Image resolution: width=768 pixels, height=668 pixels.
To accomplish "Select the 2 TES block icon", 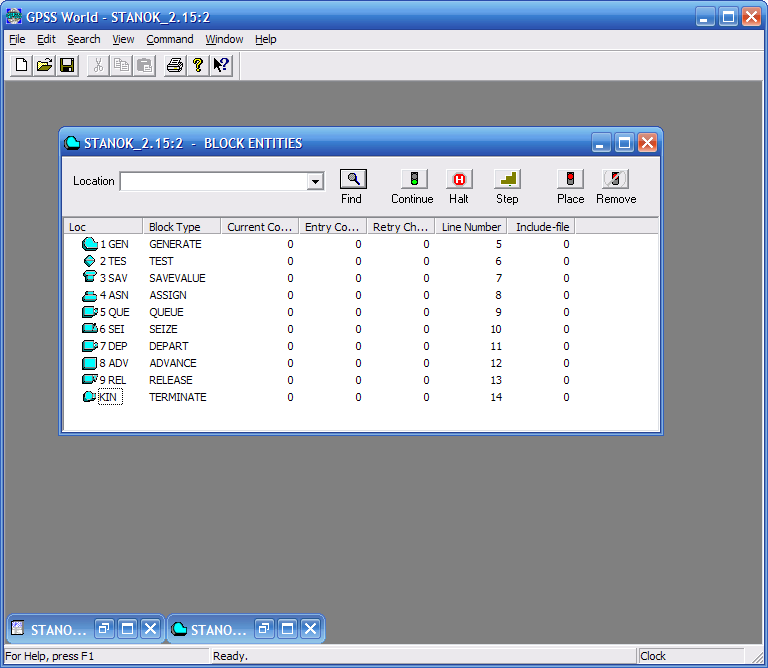I will click(90, 261).
